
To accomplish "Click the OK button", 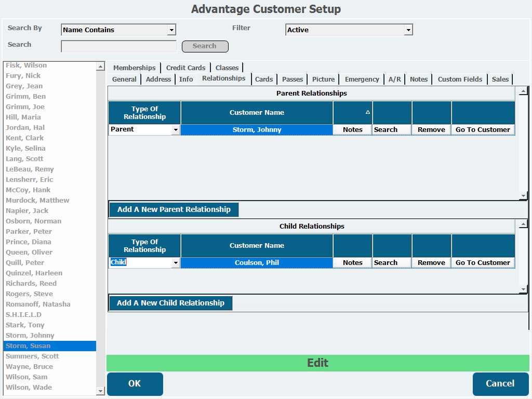I will (x=135, y=384).
